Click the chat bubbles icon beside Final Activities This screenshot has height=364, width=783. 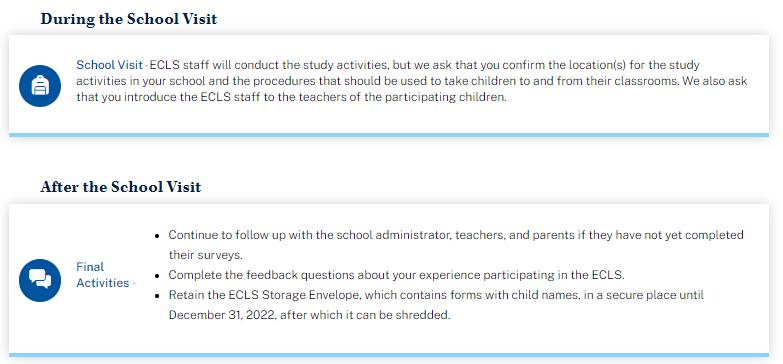click(x=40, y=280)
